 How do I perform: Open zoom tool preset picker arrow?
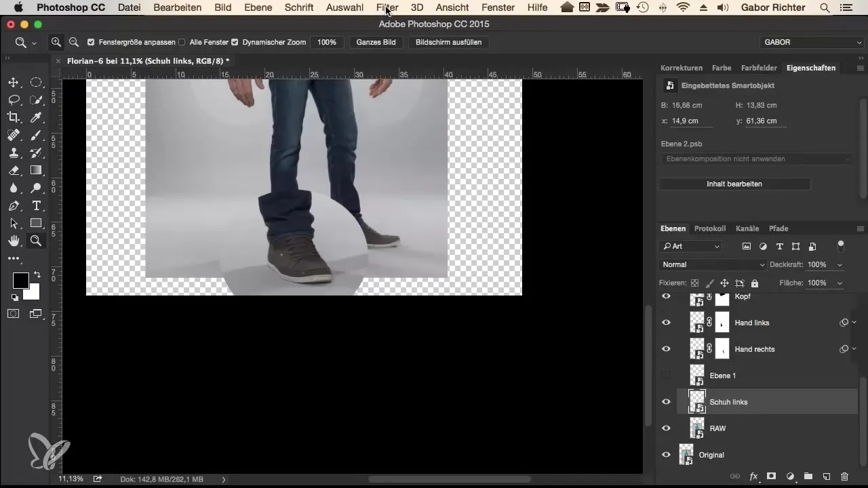click(34, 43)
